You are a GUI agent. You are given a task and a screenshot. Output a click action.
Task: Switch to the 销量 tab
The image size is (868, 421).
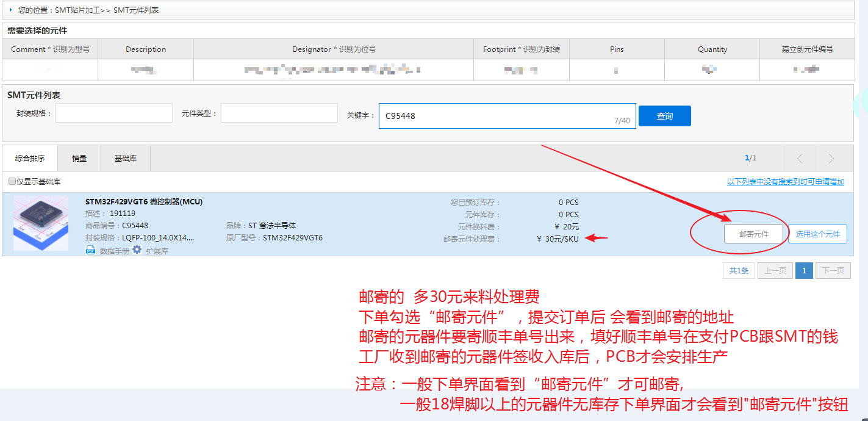click(x=80, y=157)
